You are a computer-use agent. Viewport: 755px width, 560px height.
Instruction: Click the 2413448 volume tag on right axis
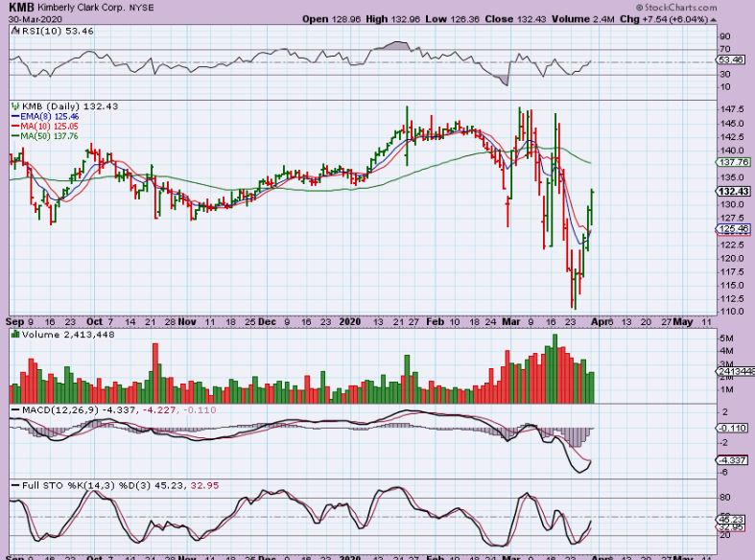(x=734, y=371)
